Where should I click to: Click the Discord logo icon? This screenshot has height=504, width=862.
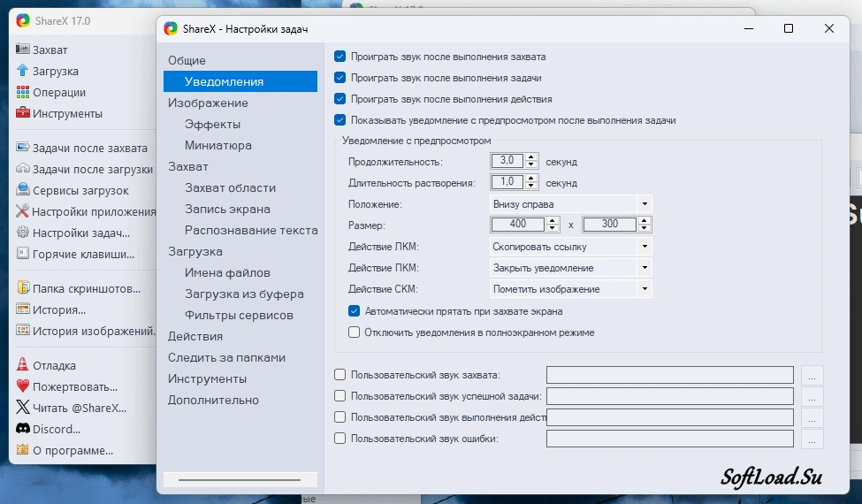22,428
